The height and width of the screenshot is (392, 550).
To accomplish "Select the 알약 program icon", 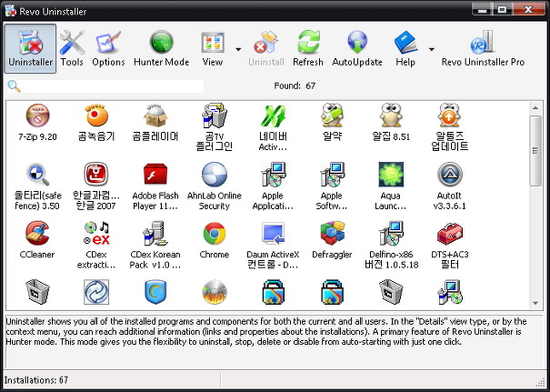I will (332, 116).
